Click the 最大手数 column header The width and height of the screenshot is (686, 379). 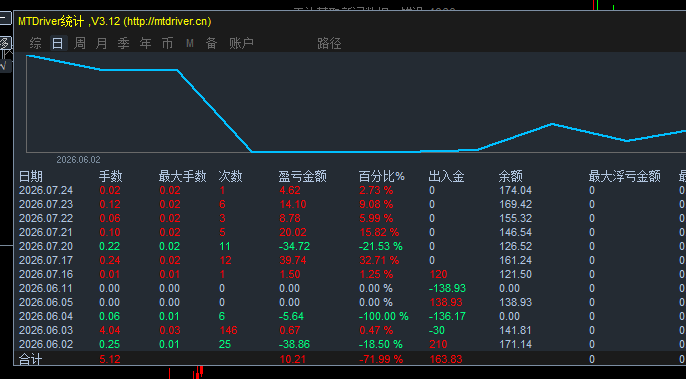click(182, 176)
